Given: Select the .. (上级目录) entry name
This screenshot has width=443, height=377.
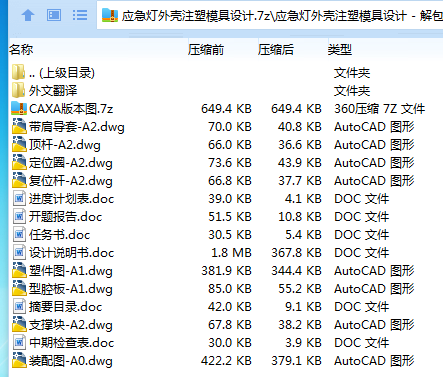Looking at the screenshot, I should point(62,73).
